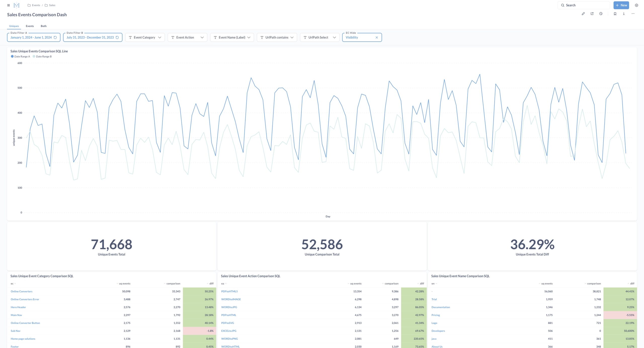
Task: Click the Metabase logo icon
Action: click(17, 5)
